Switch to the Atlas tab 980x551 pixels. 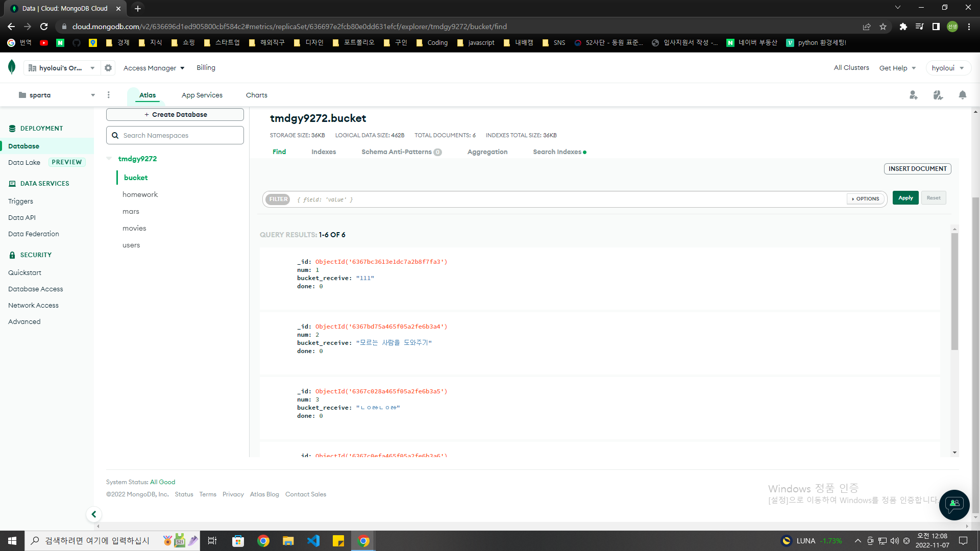(148, 95)
